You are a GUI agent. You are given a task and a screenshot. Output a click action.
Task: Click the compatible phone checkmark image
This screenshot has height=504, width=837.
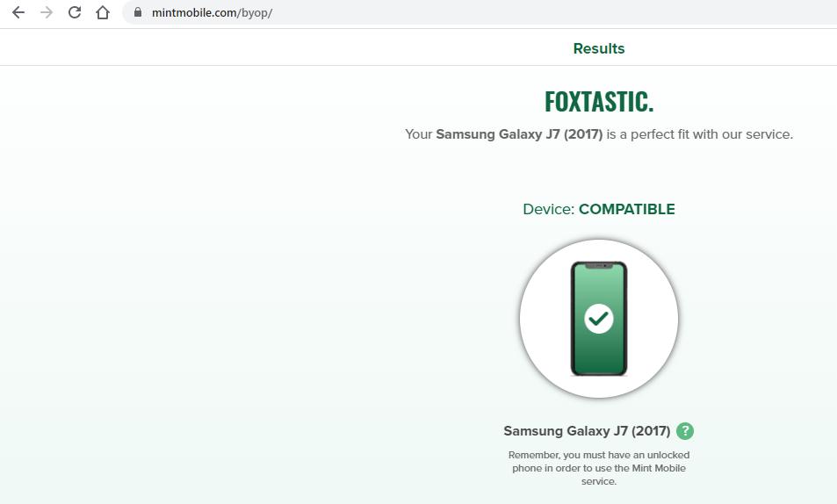[599, 319]
